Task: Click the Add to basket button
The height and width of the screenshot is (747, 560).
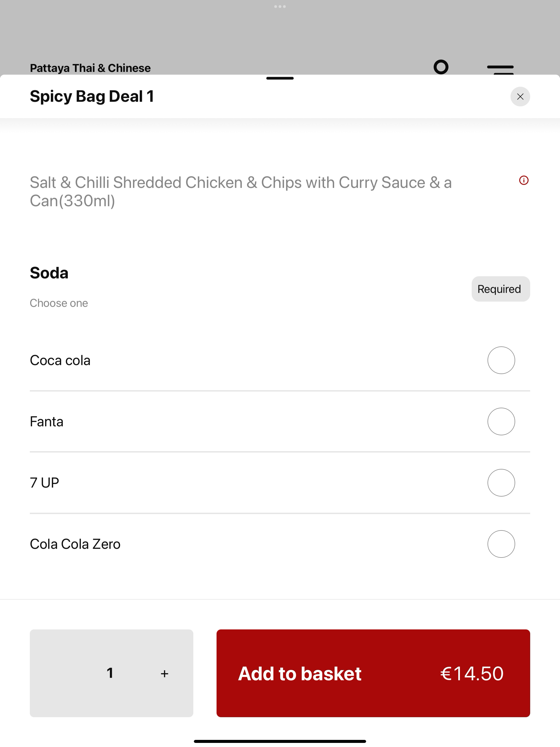Action: pos(373,673)
